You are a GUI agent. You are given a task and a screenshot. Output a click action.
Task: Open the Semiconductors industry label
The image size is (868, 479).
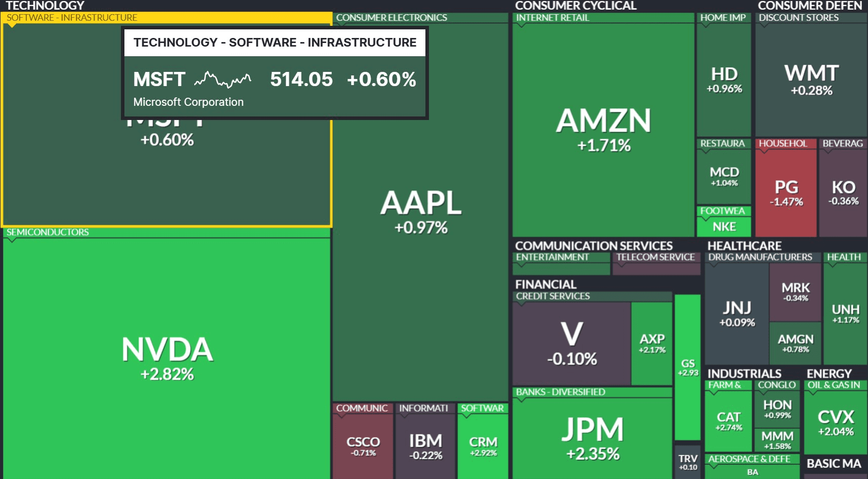point(48,232)
